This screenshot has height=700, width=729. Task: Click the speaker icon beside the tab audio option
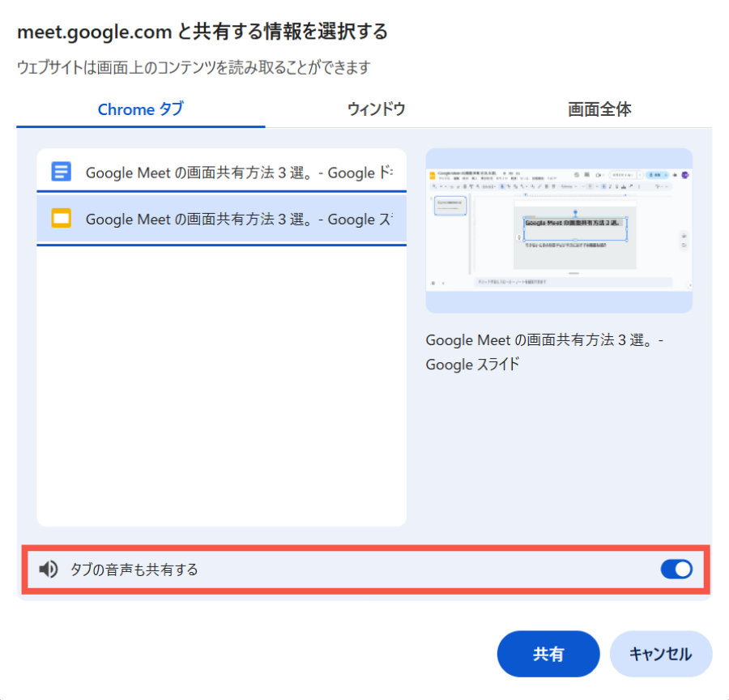pos(49,570)
